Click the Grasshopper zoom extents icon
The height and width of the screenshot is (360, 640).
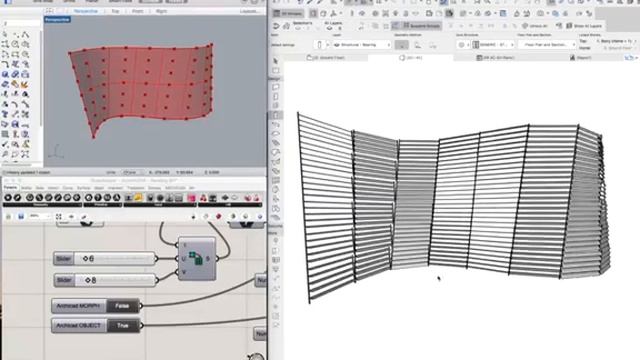(x=58, y=216)
